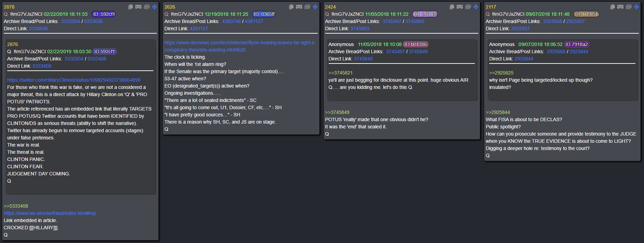Click the copy icon on post 2626

pos(291,7)
